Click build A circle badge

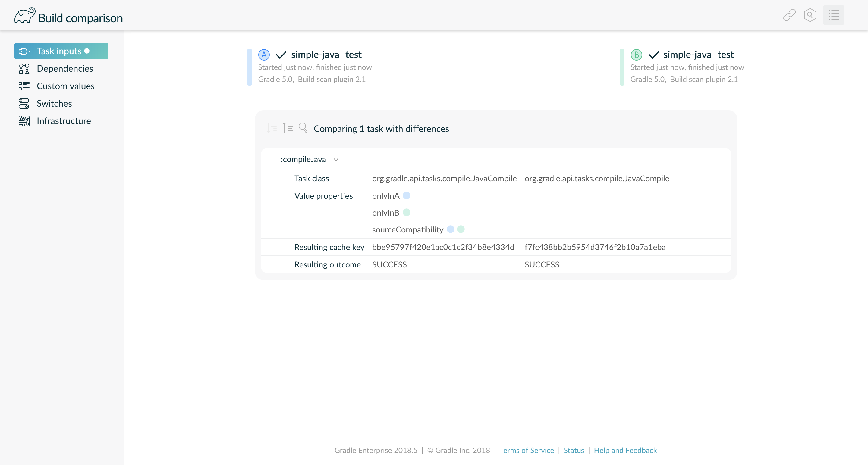(264, 55)
